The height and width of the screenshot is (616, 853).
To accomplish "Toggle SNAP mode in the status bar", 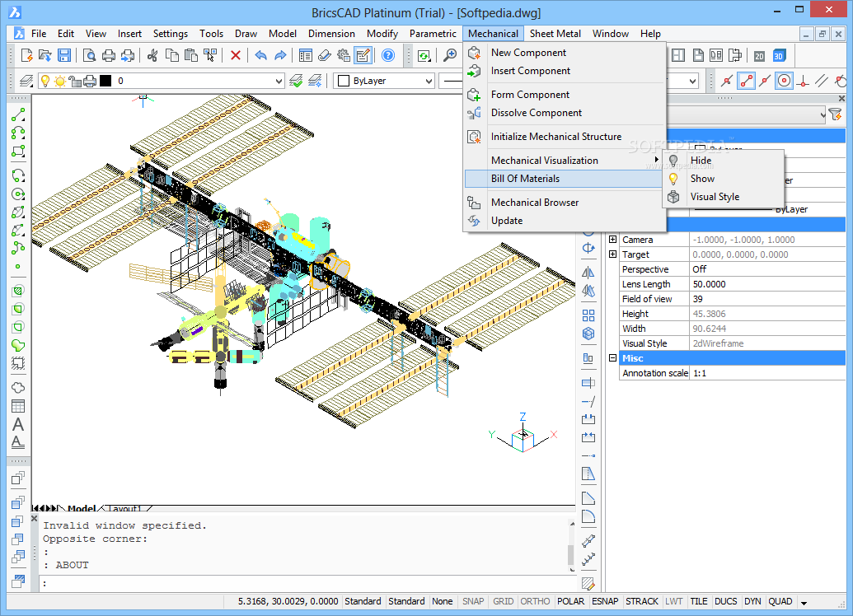I will click(x=473, y=601).
